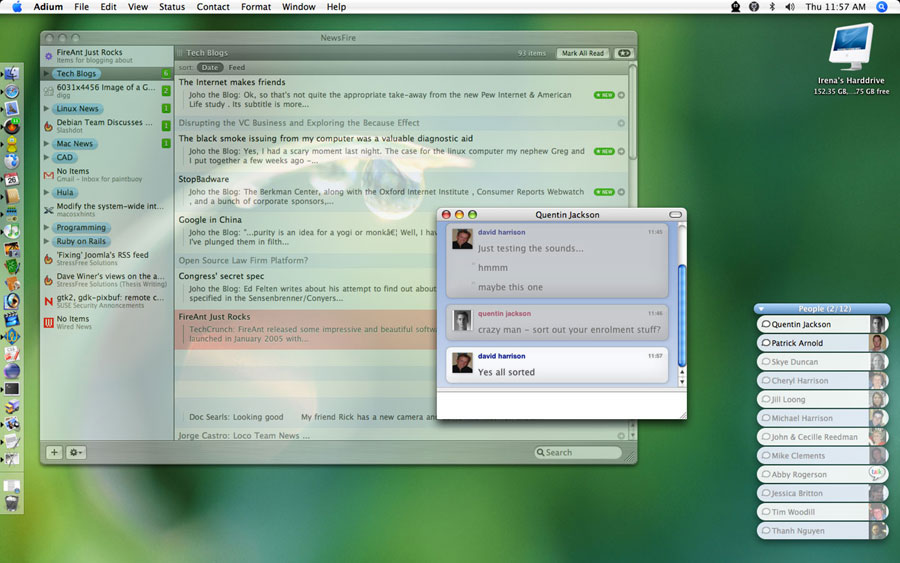The image size is (900, 563).
Task: Expand the Linux News group
Action: click(x=46, y=108)
